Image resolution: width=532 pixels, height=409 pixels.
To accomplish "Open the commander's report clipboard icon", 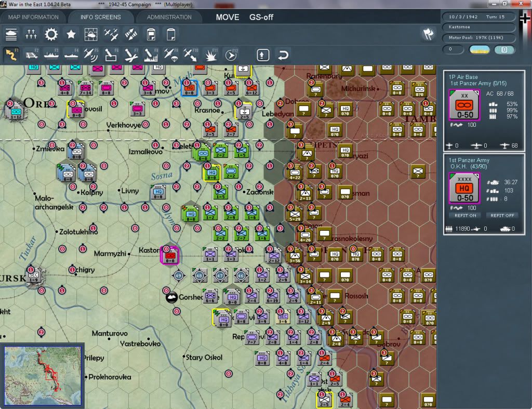I will 151,34.
